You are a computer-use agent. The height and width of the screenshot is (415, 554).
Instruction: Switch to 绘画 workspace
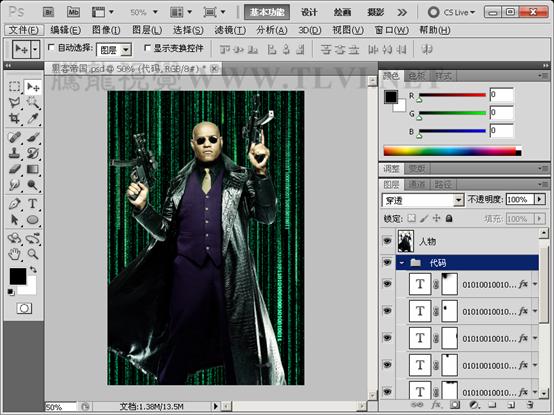(342, 12)
